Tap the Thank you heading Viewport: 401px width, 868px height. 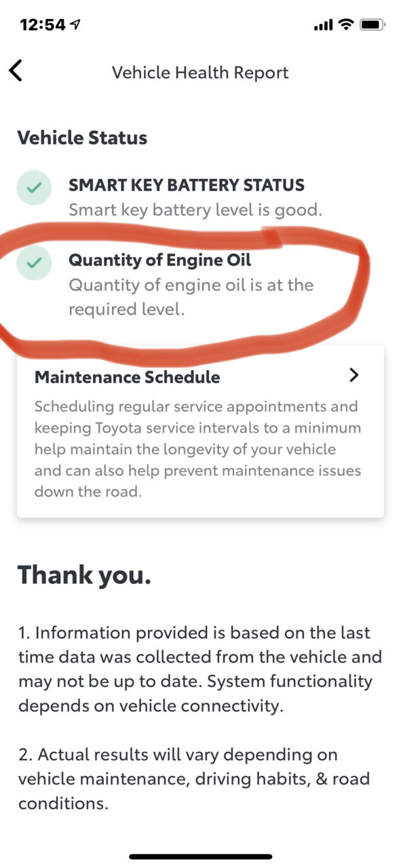point(84,575)
